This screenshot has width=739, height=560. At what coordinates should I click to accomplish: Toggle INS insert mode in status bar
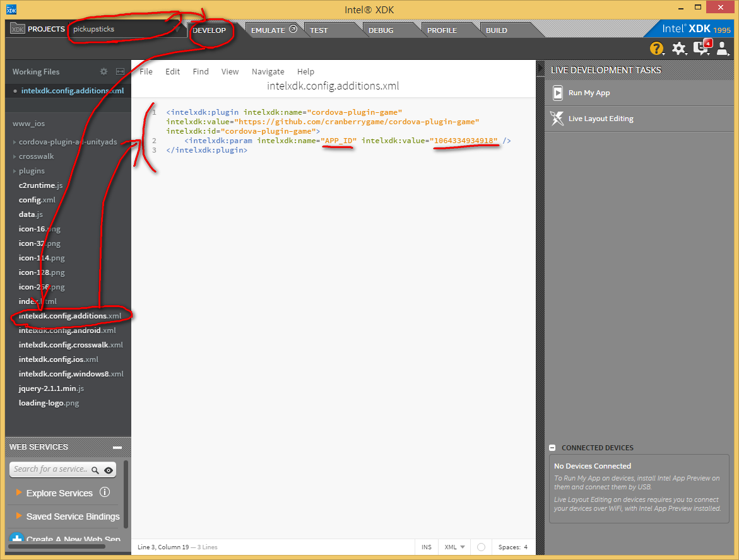[427, 547]
